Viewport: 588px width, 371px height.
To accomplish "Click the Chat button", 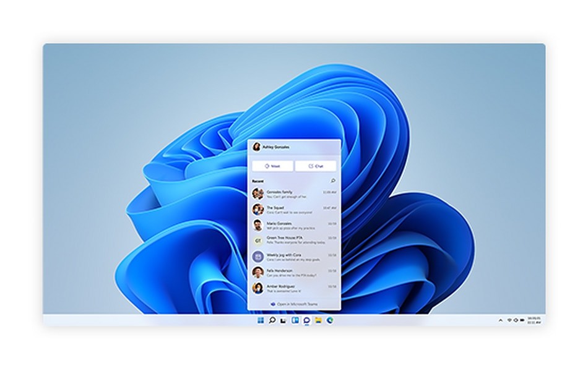I will pyautogui.click(x=316, y=166).
